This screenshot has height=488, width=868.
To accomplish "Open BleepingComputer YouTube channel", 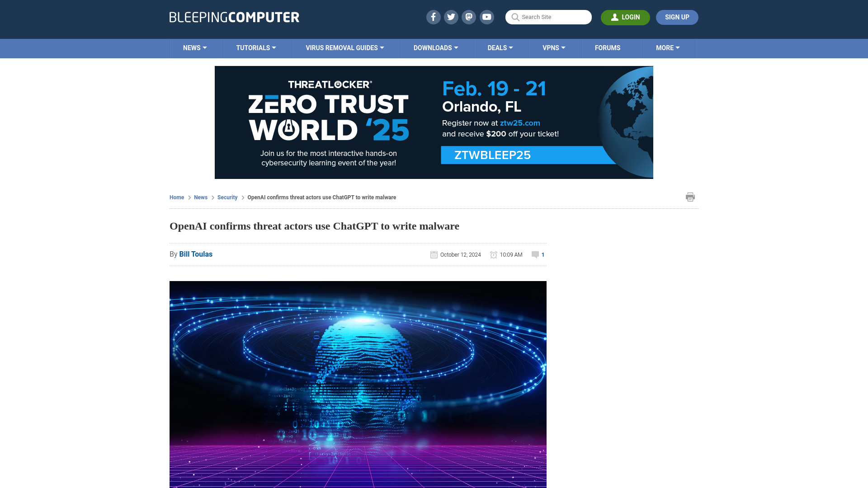I will (487, 17).
